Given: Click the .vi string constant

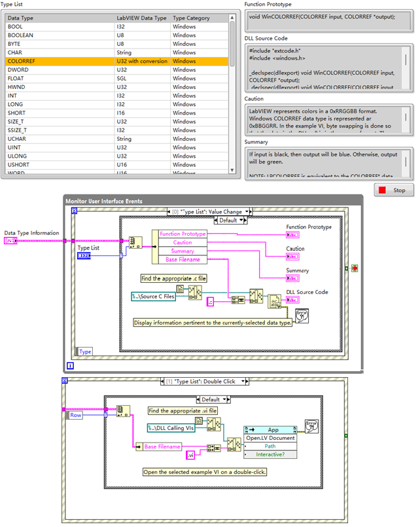Looking at the screenshot, I should point(190,456).
